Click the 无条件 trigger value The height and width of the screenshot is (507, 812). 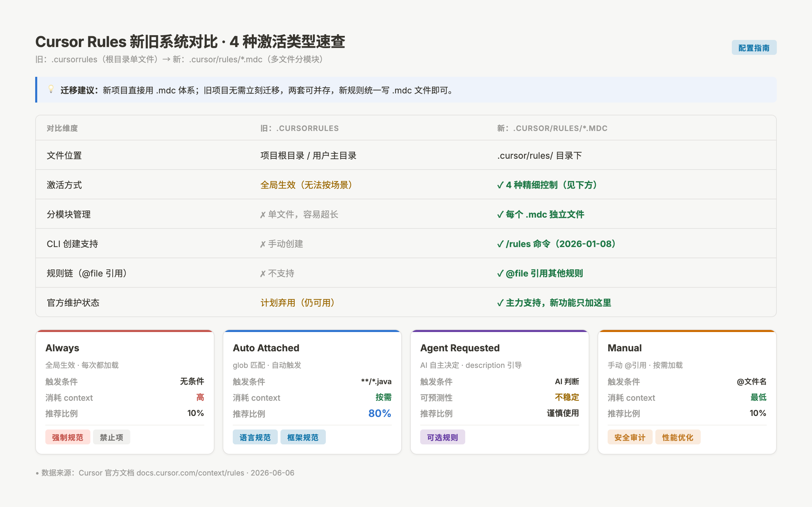(192, 381)
